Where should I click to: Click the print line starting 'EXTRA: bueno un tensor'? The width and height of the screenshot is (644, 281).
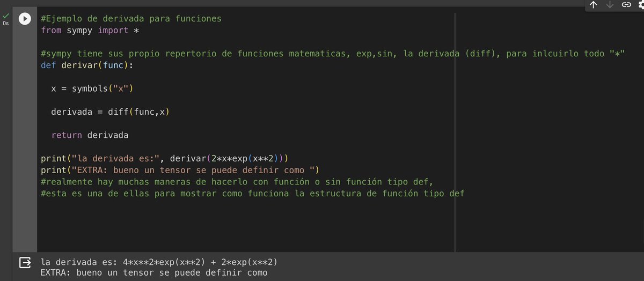point(180,171)
